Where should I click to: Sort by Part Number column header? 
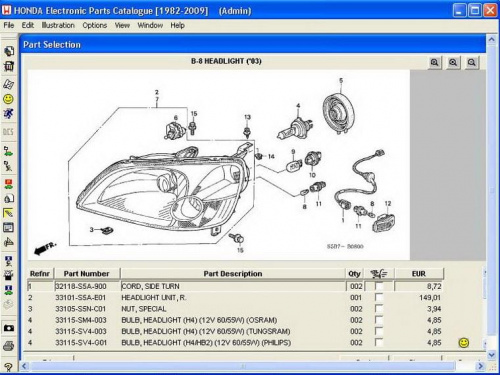(x=87, y=274)
